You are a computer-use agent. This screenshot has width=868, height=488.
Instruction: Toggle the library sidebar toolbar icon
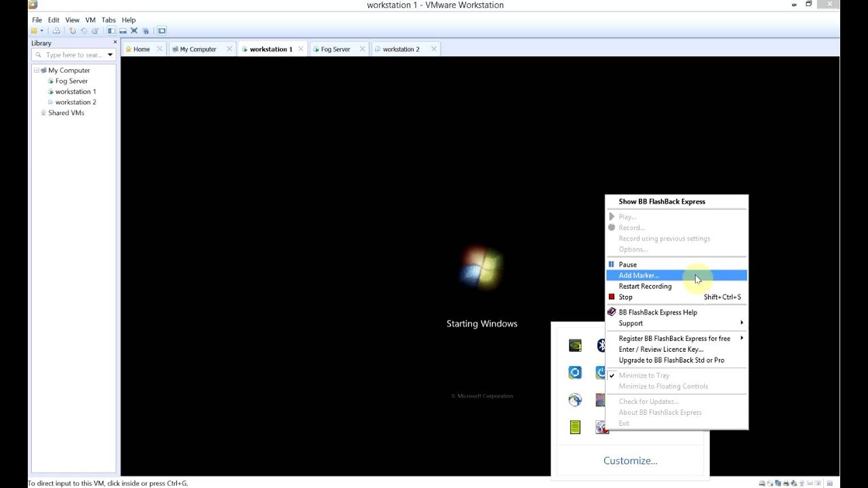coord(111,30)
